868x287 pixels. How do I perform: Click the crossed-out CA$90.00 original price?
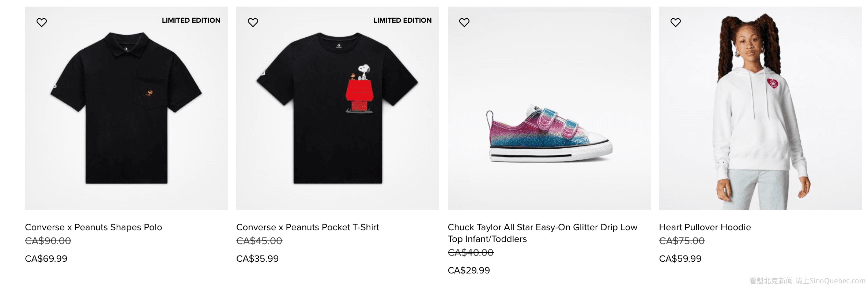(x=48, y=241)
